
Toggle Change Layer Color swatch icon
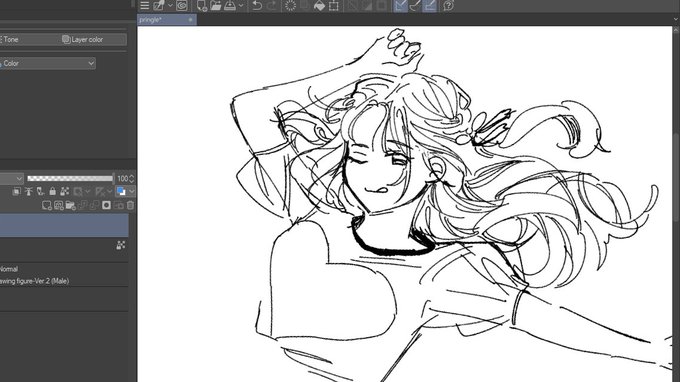point(121,191)
